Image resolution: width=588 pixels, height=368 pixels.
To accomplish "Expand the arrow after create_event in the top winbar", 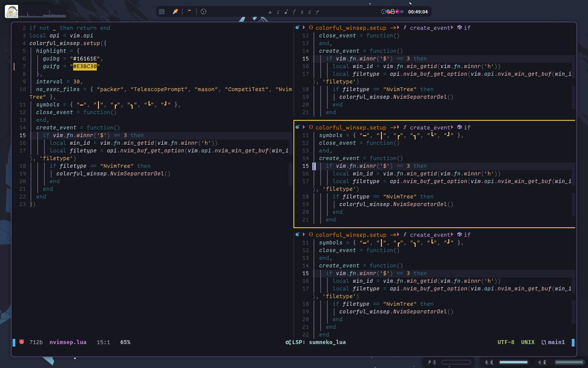I will coord(452,28).
